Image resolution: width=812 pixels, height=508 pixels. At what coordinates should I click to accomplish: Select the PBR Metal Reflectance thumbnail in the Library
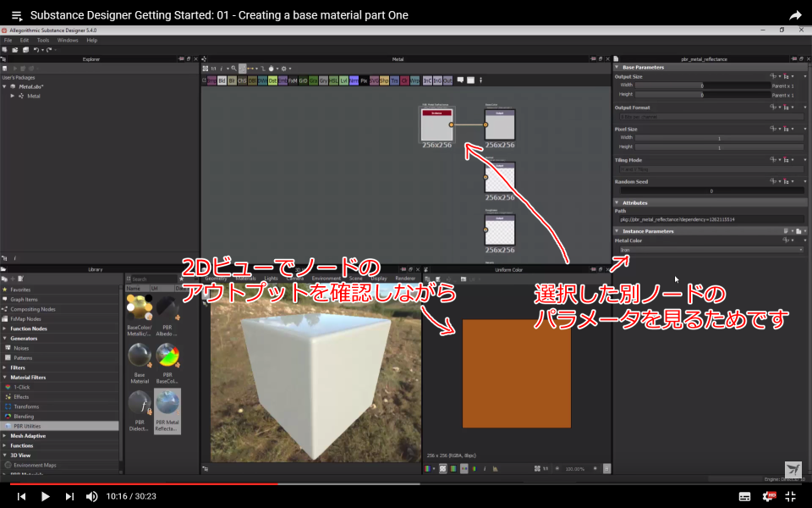click(x=167, y=403)
